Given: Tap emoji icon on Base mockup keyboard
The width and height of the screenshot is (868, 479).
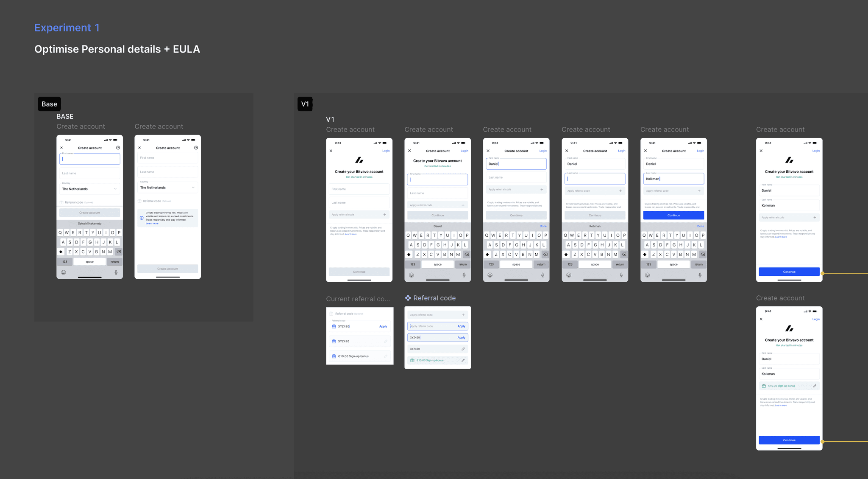Looking at the screenshot, I should click(x=64, y=272).
